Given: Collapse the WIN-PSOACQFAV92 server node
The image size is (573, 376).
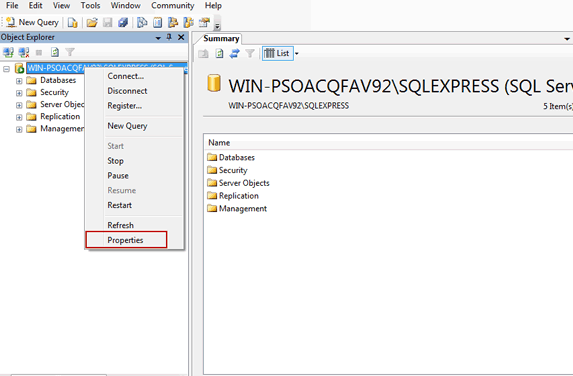Looking at the screenshot, I should 6,69.
